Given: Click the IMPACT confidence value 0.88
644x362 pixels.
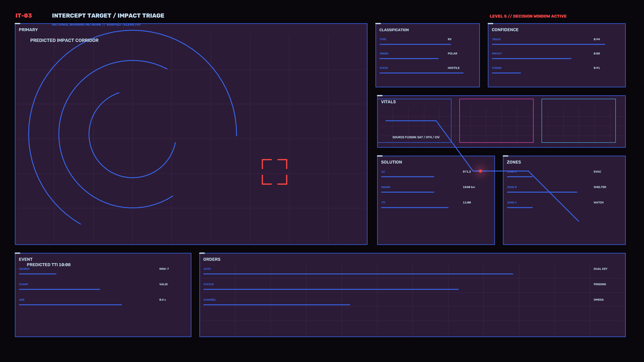Looking at the screenshot, I should (597, 53).
